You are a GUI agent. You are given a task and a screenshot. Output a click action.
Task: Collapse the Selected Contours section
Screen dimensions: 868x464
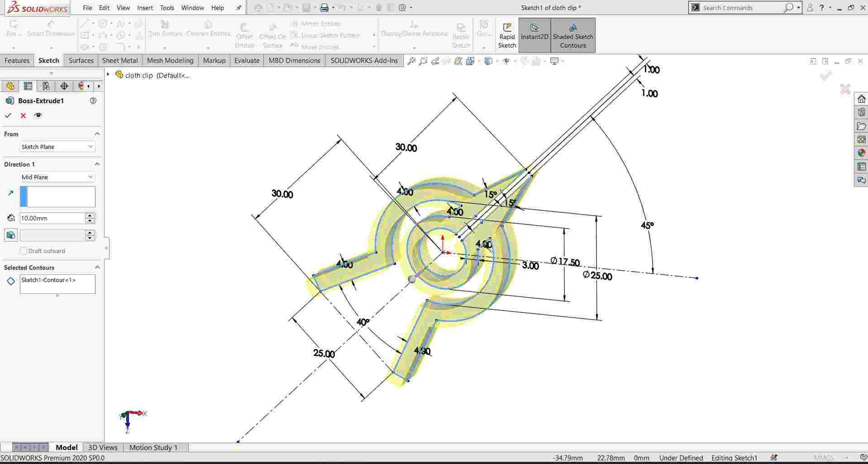(x=97, y=268)
